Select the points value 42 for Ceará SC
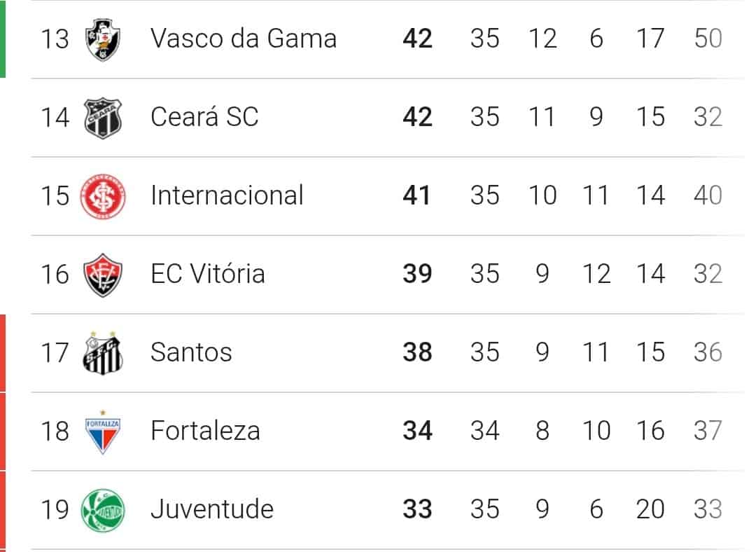 418,117
